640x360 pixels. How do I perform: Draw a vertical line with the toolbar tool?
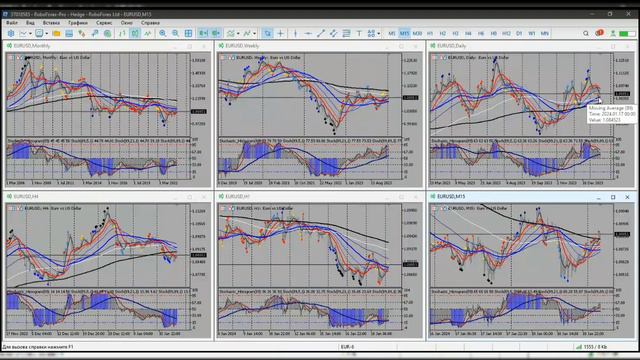[296, 33]
